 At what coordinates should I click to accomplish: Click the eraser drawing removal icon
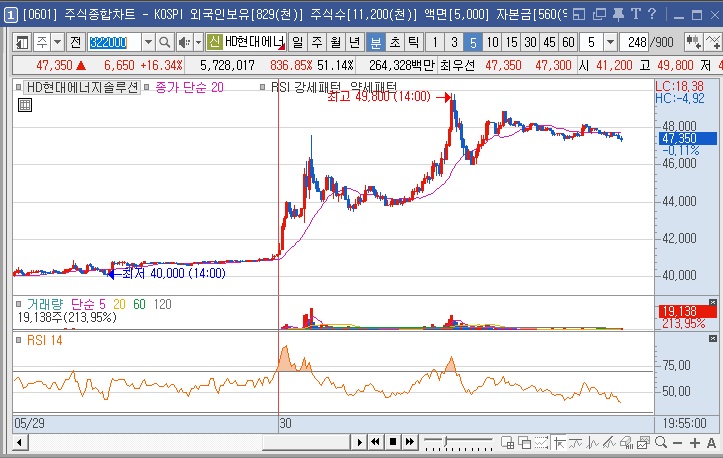(626, 443)
